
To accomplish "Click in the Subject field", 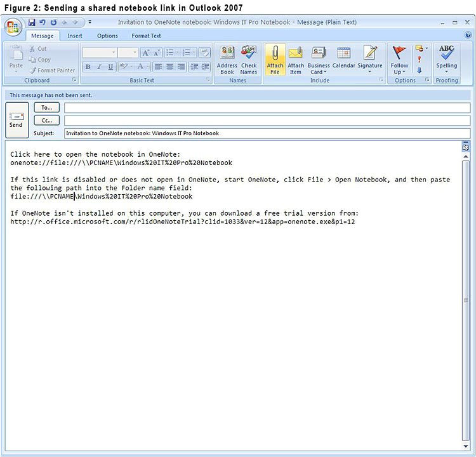I will coord(267,133).
